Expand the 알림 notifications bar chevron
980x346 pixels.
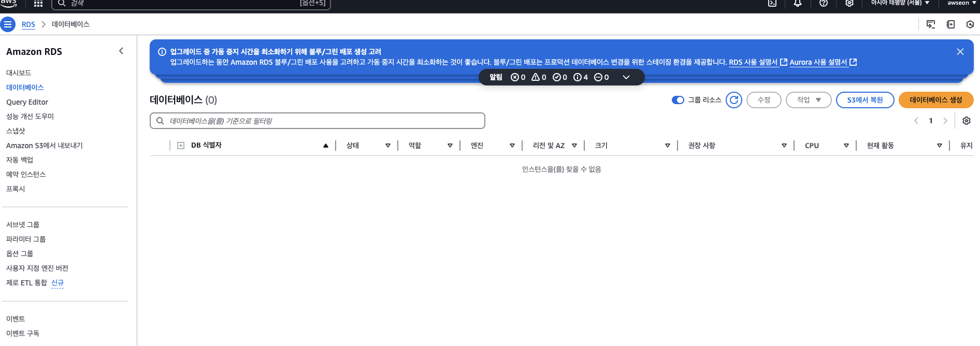pyautogui.click(x=626, y=77)
